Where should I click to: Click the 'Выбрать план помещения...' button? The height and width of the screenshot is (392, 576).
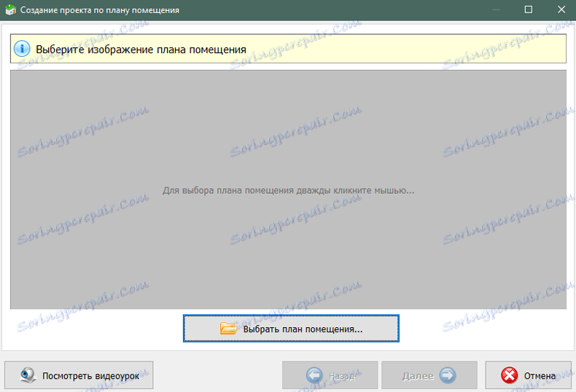[x=291, y=329]
